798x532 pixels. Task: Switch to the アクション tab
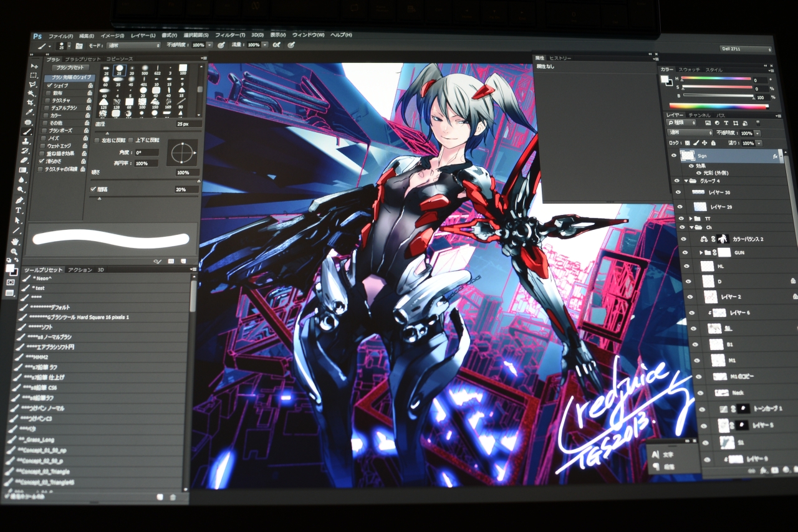[x=81, y=270]
